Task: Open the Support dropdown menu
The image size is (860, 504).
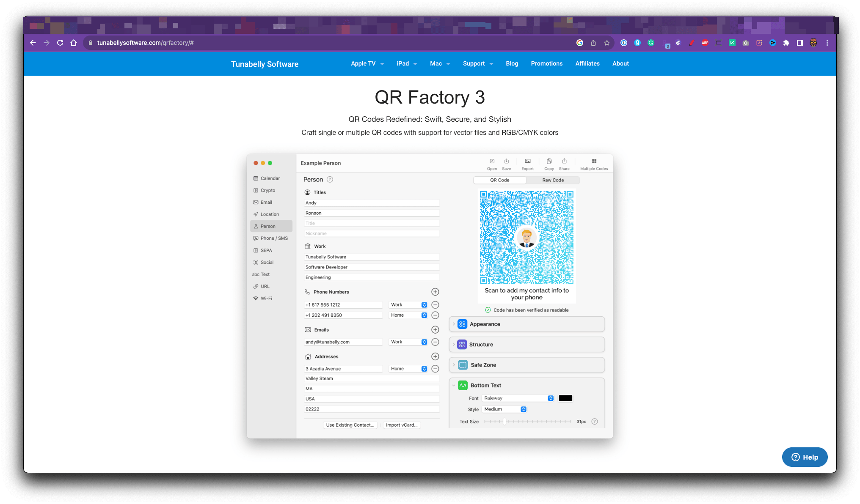Action: (478, 63)
